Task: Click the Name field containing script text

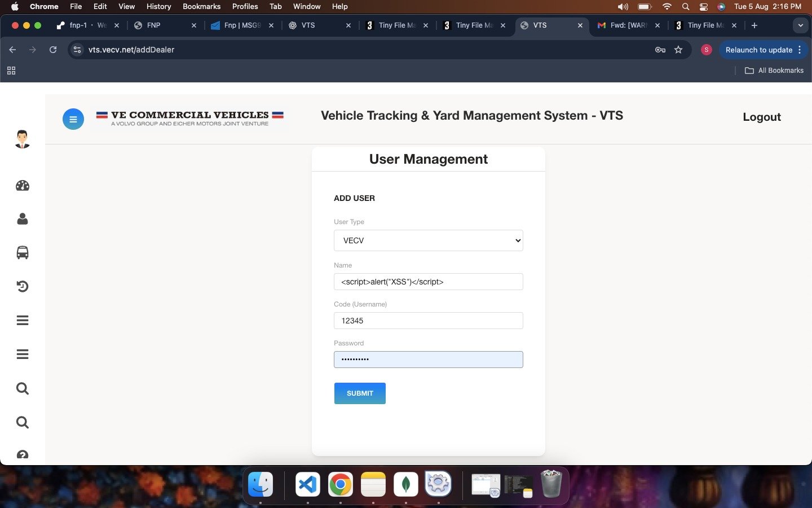Action: tap(428, 282)
